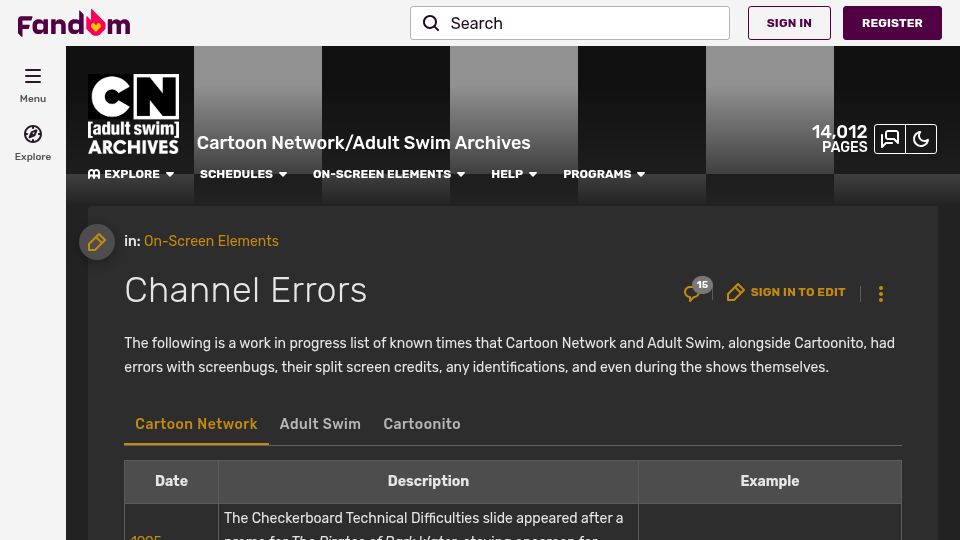The height and width of the screenshot is (540, 960).
Task: Open comments bubble showing 15
Action: 697,290
